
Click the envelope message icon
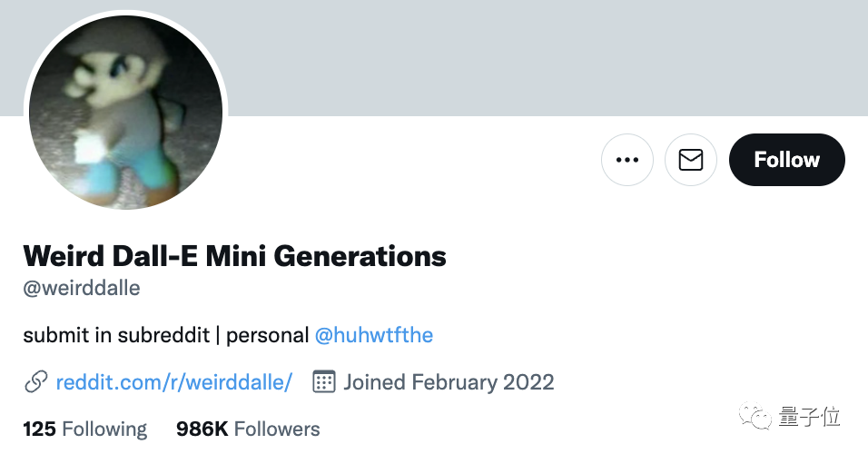pos(691,160)
